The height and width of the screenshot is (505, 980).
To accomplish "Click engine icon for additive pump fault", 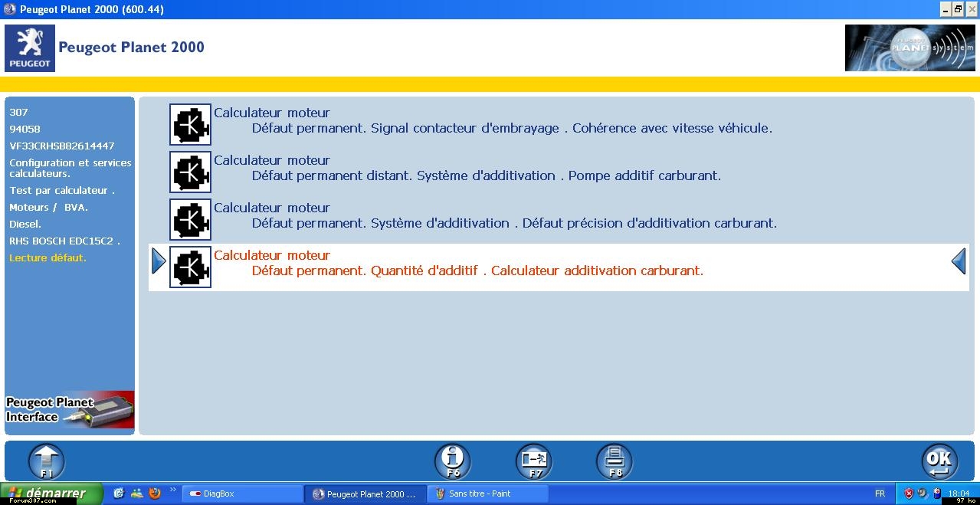I will [x=190, y=172].
